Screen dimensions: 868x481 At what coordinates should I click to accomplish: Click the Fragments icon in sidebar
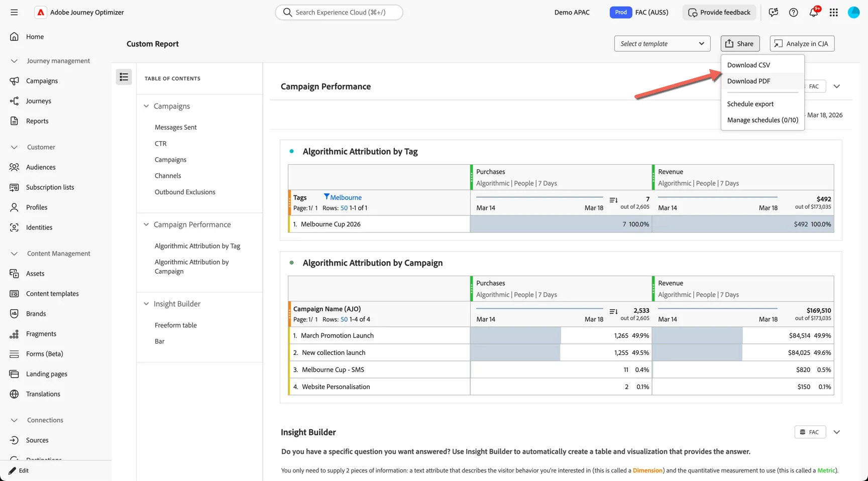click(x=14, y=334)
